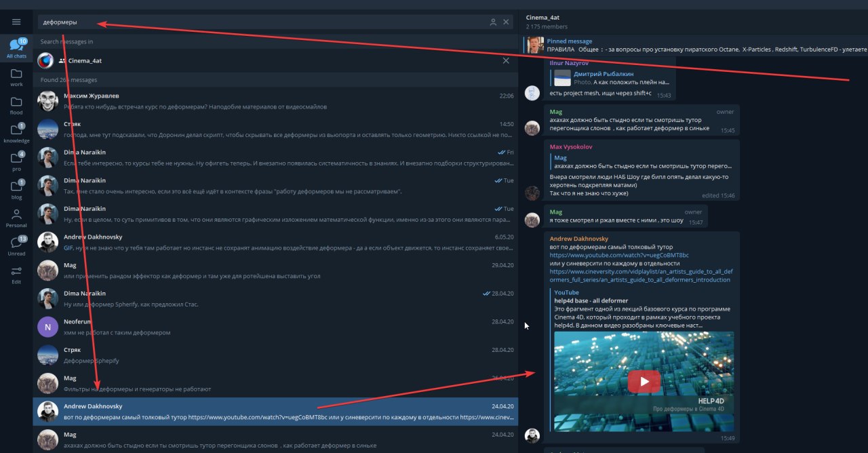Image resolution: width=868 pixels, height=453 pixels.
Task: Open the Максим Журавлев search result
Action: 275,101
